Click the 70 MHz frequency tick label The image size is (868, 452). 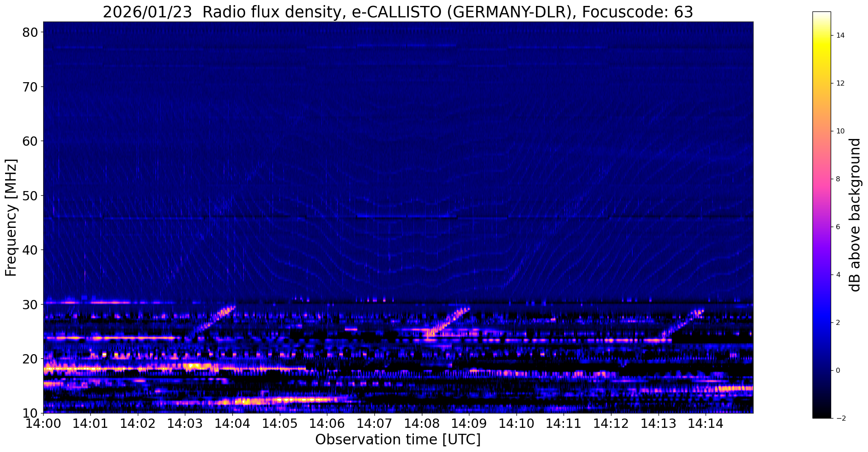(31, 87)
